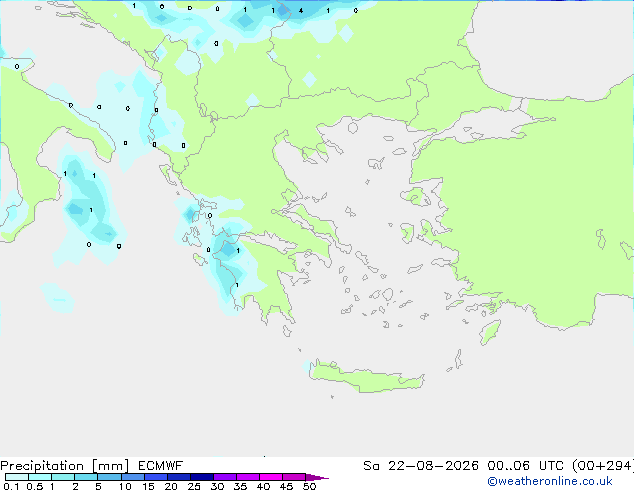Click the 30–35 mm purple legend swatch
Screen dimensions: 634x490
point(224,477)
